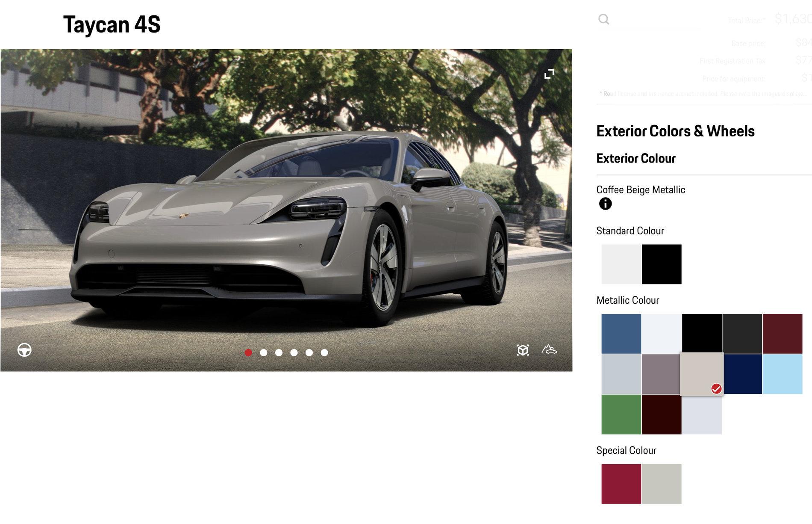The width and height of the screenshot is (812, 524).
Task: Open interior view via steering wheel icon
Action: [24, 350]
